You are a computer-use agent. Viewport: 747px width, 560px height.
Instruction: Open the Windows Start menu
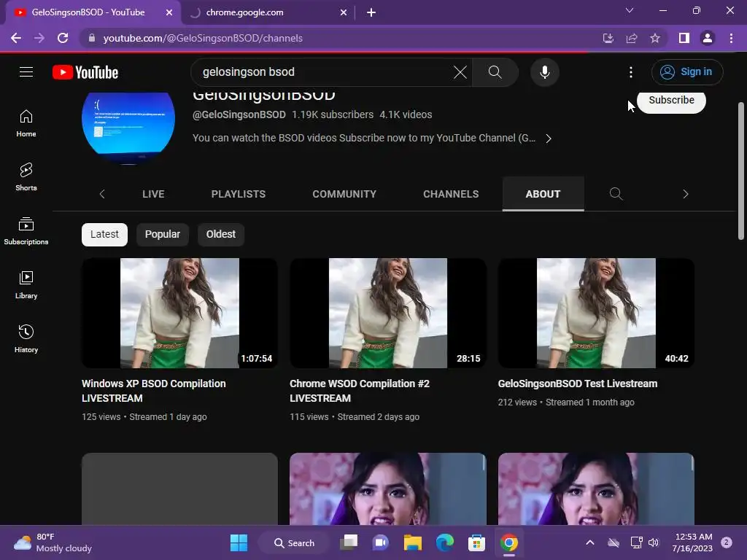(x=239, y=542)
